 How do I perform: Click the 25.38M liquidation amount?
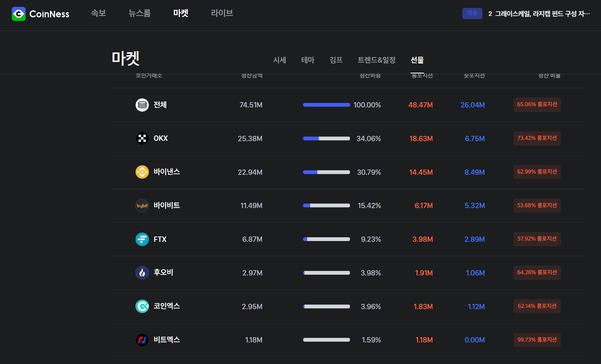(250, 139)
